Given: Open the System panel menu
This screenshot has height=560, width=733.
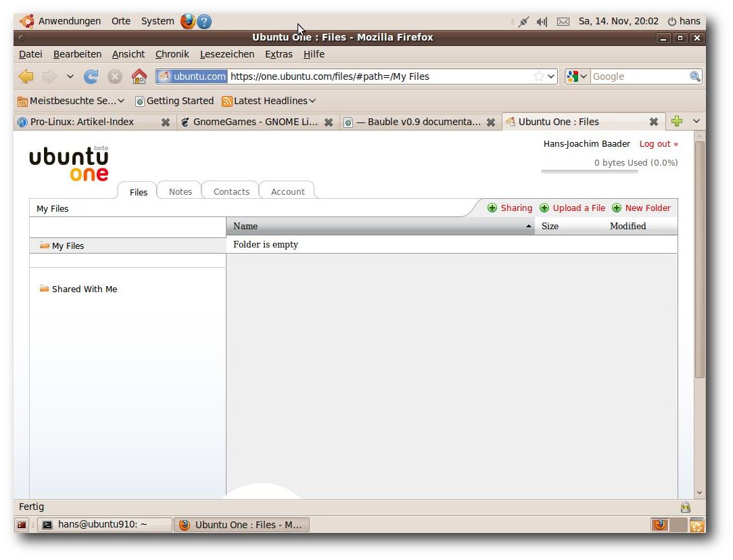Looking at the screenshot, I should [x=158, y=21].
